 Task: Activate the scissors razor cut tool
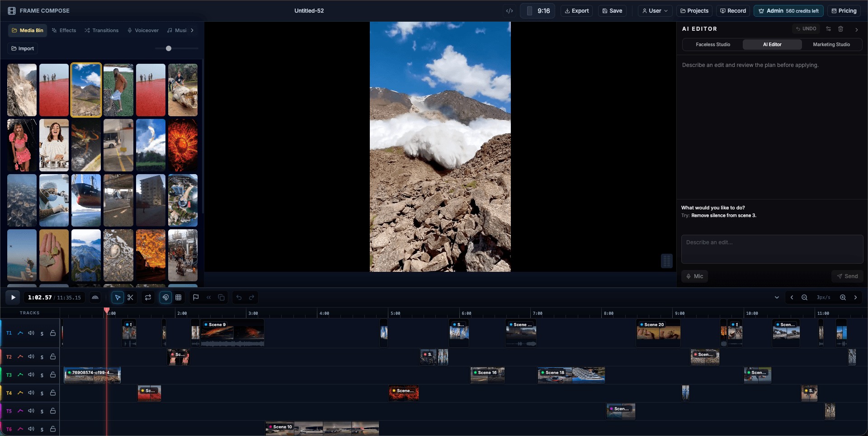click(x=130, y=298)
